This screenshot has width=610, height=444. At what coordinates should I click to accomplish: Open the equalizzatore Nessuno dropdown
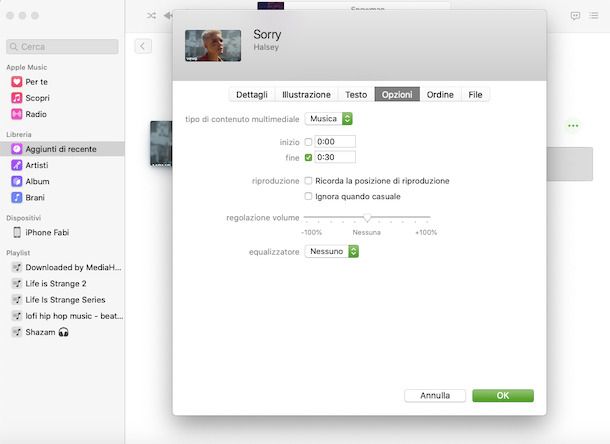pyautogui.click(x=331, y=251)
